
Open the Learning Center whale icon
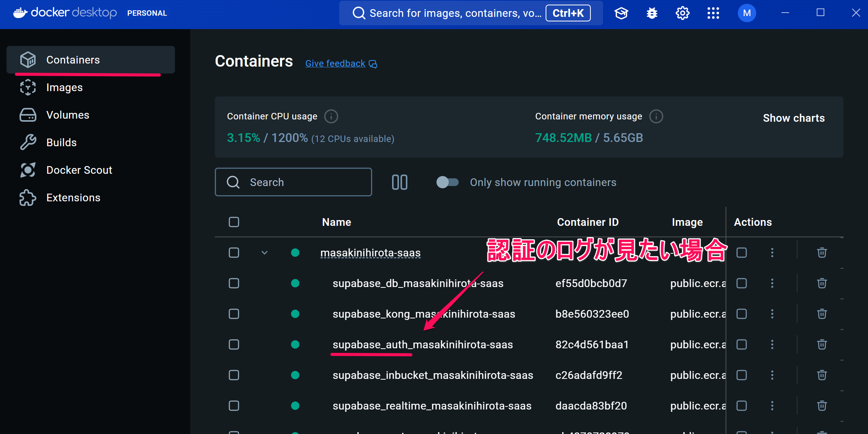coord(621,13)
